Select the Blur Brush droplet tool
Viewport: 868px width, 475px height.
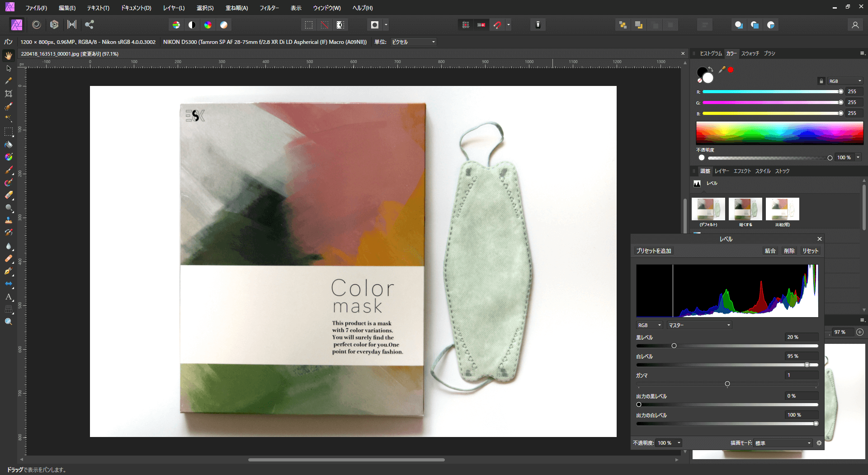point(9,246)
